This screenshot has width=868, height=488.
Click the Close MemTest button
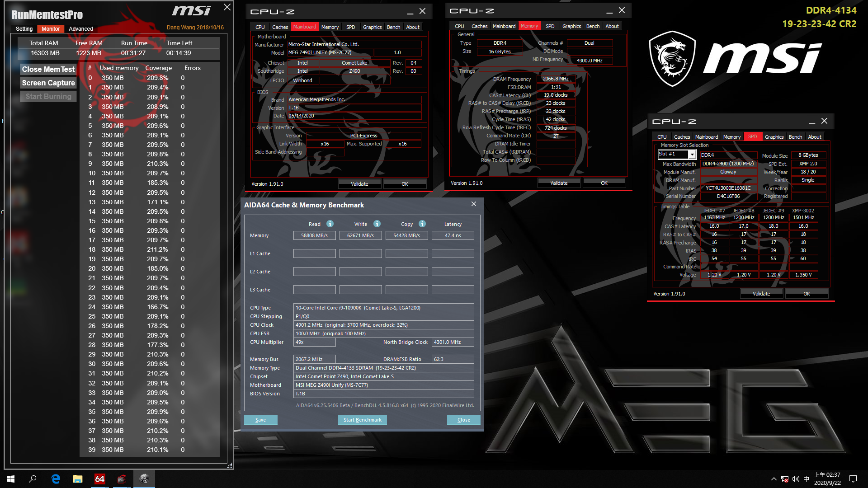(48, 69)
